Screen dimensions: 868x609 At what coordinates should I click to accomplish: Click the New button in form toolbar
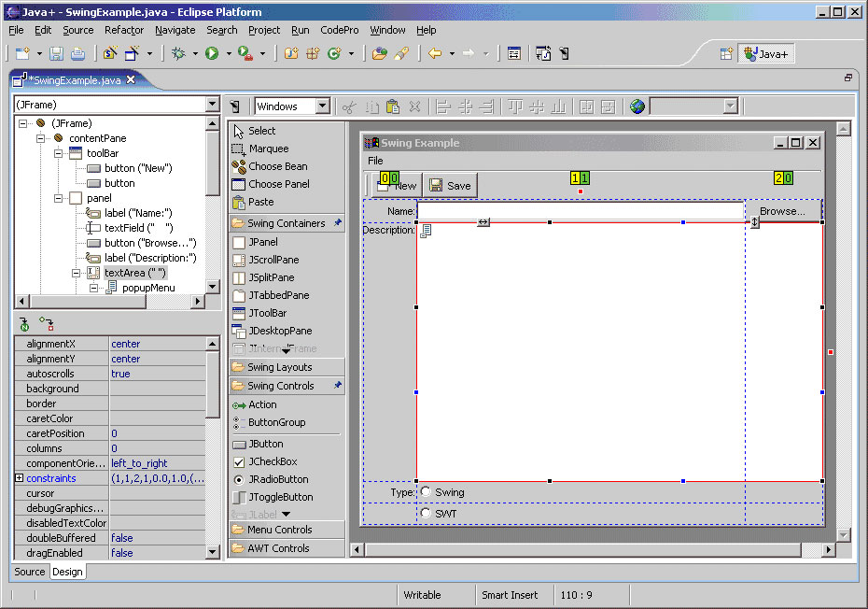[397, 186]
